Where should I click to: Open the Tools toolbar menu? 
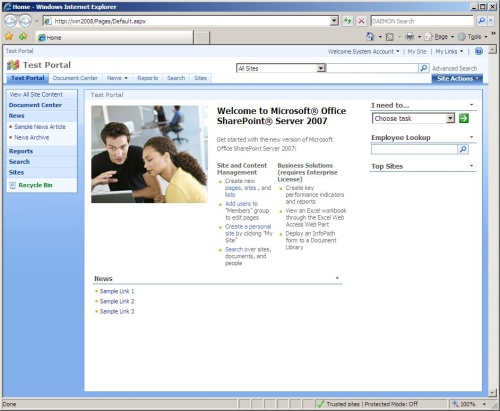click(x=473, y=37)
